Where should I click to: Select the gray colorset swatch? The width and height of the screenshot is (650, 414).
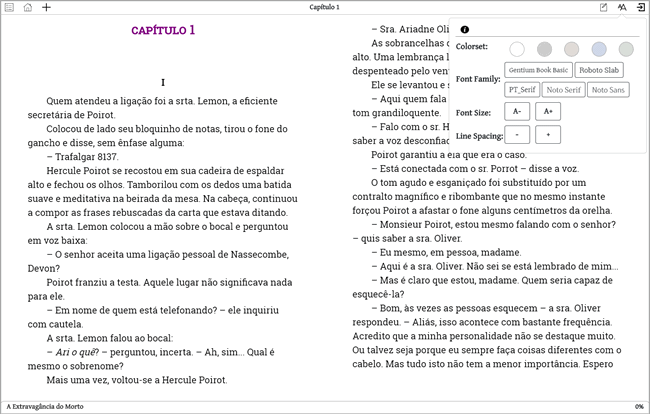coord(544,49)
